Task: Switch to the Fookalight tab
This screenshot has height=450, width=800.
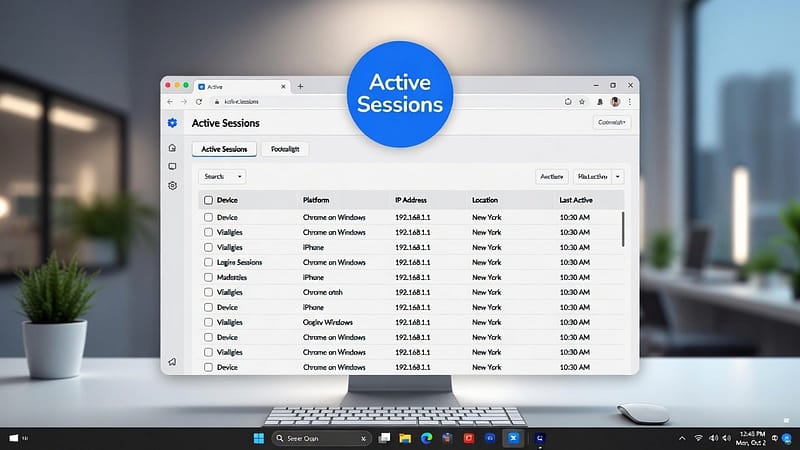Action: 285,149
